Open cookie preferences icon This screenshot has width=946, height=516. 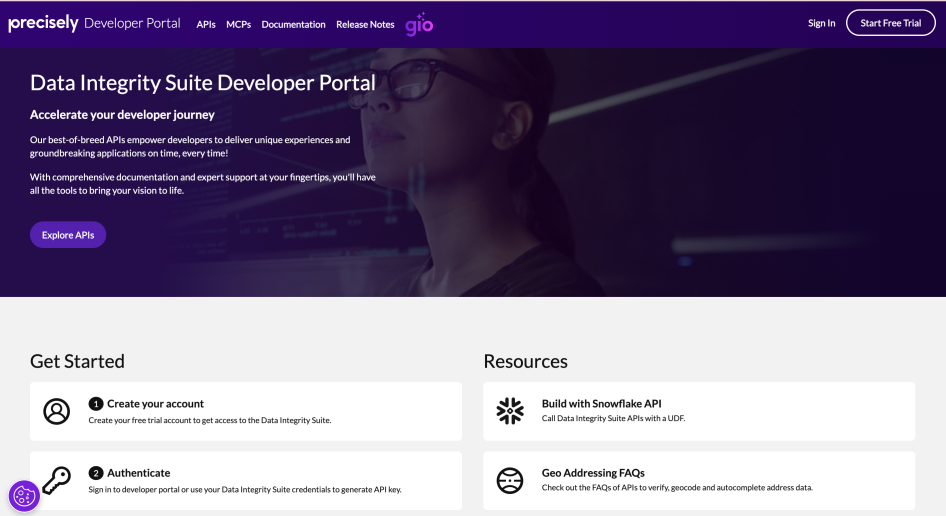click(24, 496)
